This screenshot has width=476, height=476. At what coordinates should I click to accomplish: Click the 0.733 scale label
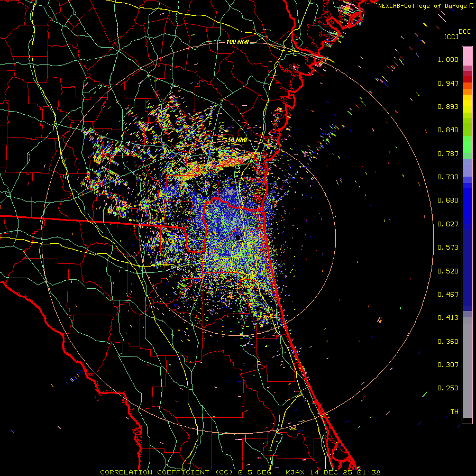click(448, 177)
